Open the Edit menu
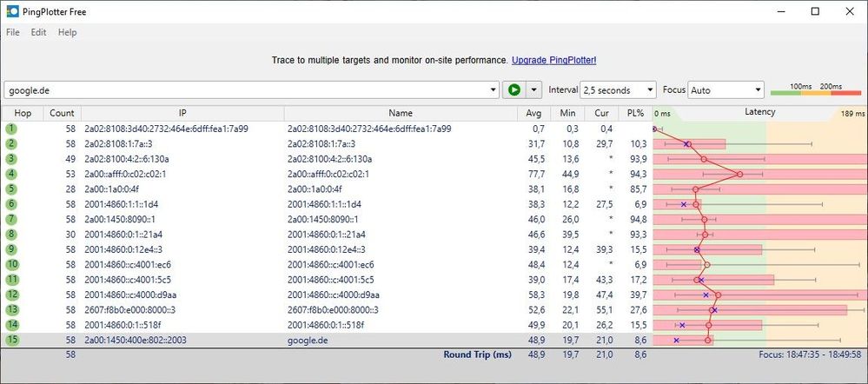Image resolution: width=868 pixels, height=384 pixels. pos(39,32)
